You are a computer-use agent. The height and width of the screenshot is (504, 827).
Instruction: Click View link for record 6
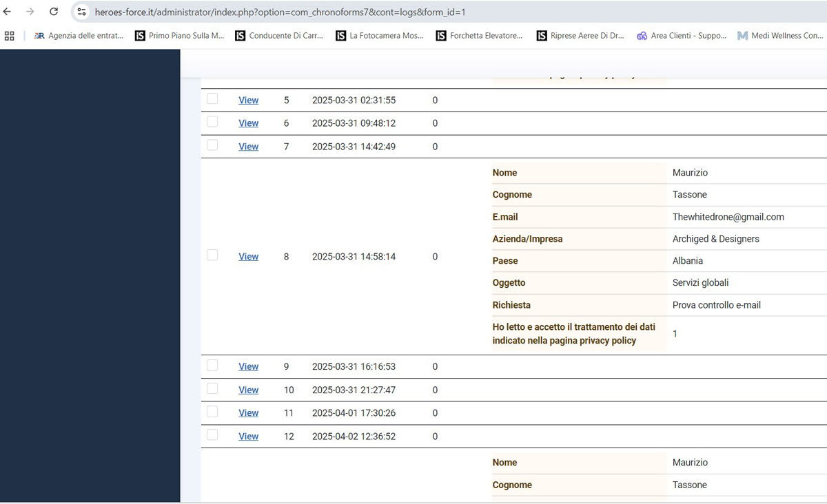point(248,123)
